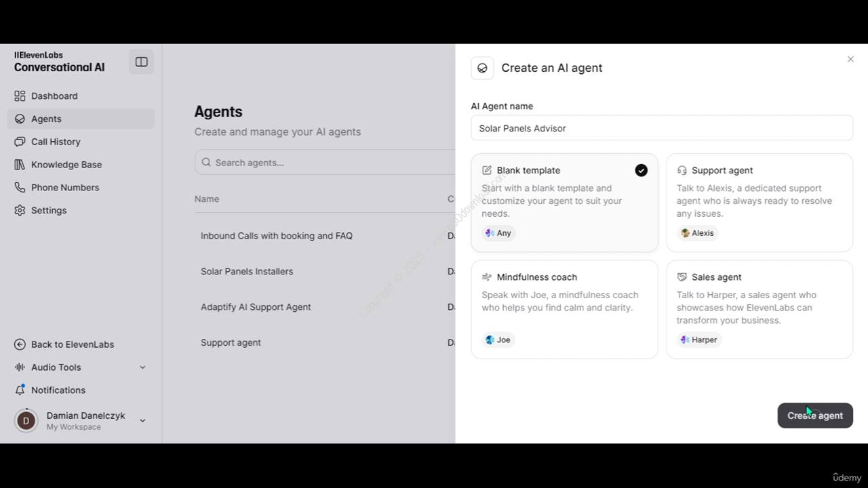Image resolution: width=868 pixels, height=488 pixels.
Task: Click the Blank template pencil icon
Action: (x=487, y=171)
